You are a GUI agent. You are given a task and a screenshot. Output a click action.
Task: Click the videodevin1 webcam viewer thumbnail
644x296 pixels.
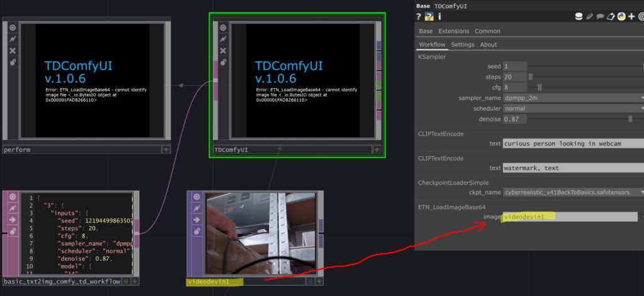(x=260, y=232)
